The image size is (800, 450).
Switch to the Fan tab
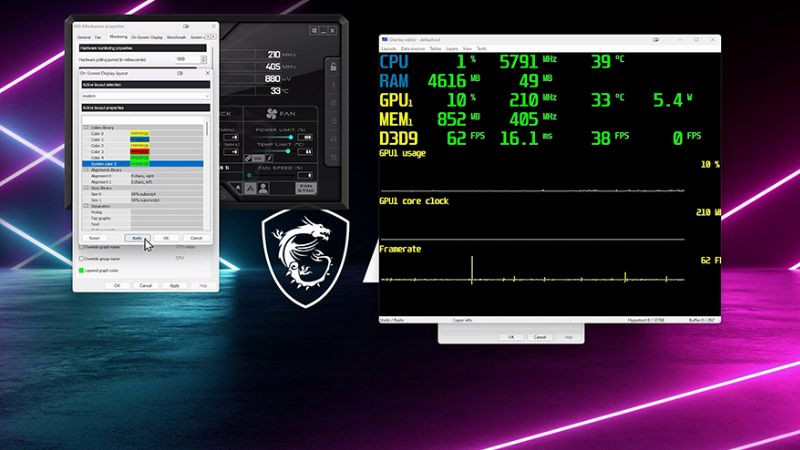tap(98, 37)
